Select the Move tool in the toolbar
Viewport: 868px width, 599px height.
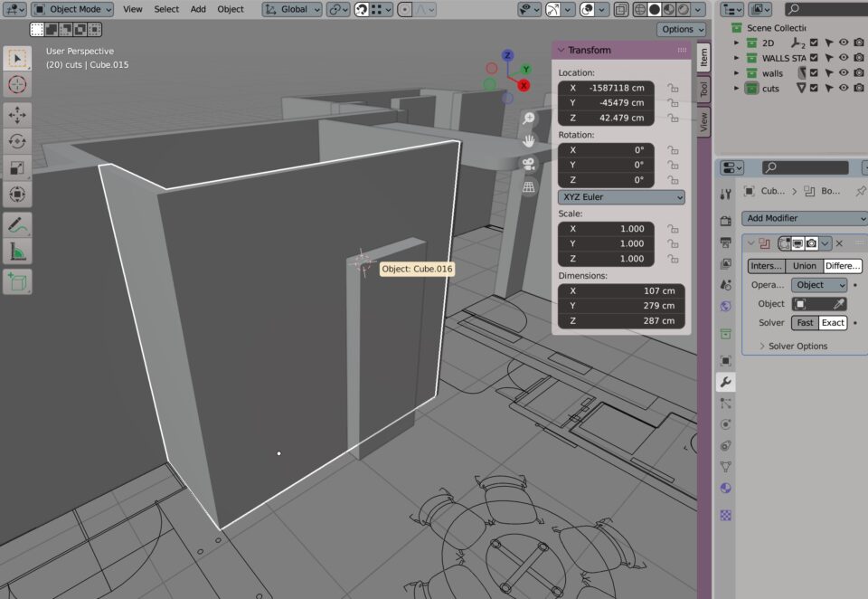coord(17,115)
